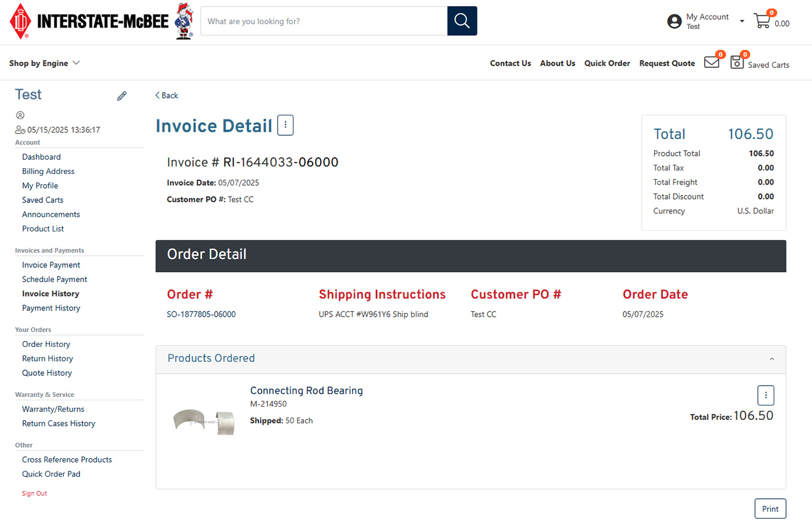Open the Contact Us menu item

(x=510, y=63)
